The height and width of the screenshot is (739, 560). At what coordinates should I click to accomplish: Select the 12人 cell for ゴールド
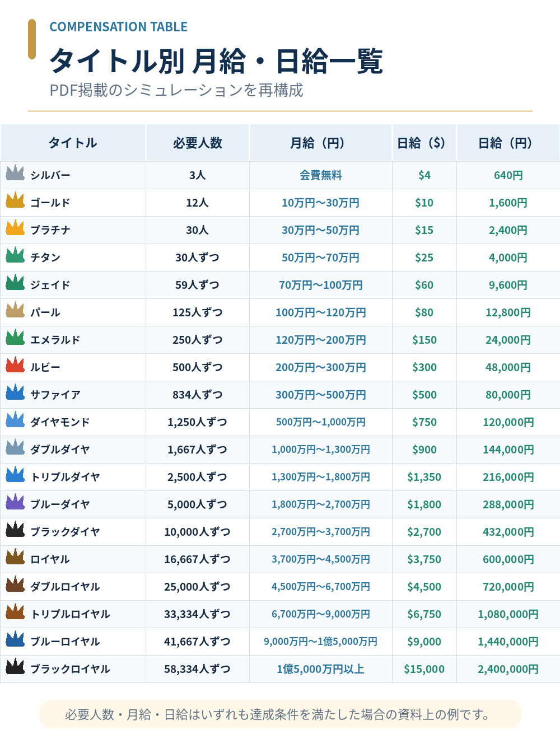pos(198,203)
